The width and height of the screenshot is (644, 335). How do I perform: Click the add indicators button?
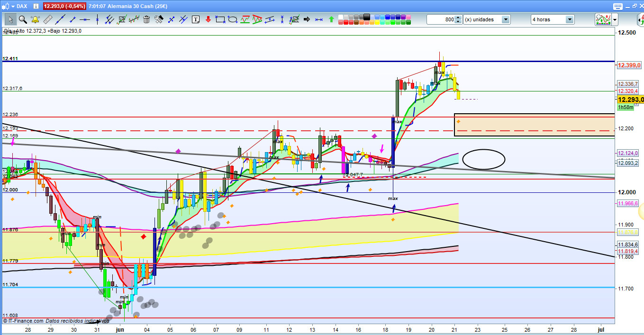(x=602, y=19)
